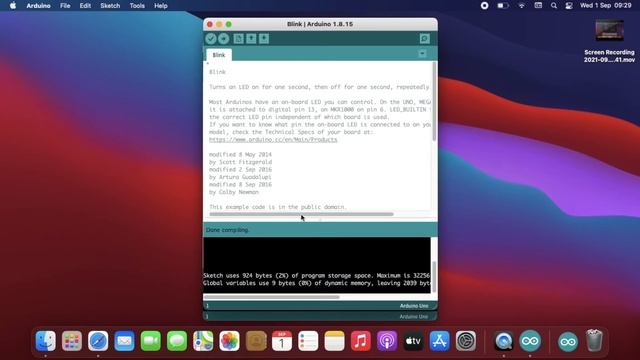Click the Arduino Dock icon beside QuickTime
640x360 pixels.
tap(530, 340)
